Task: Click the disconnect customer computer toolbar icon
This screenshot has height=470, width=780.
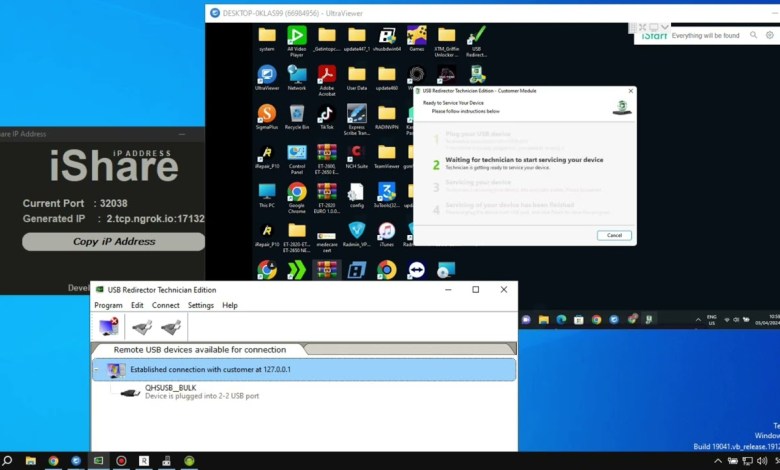Action: point(108,327)
